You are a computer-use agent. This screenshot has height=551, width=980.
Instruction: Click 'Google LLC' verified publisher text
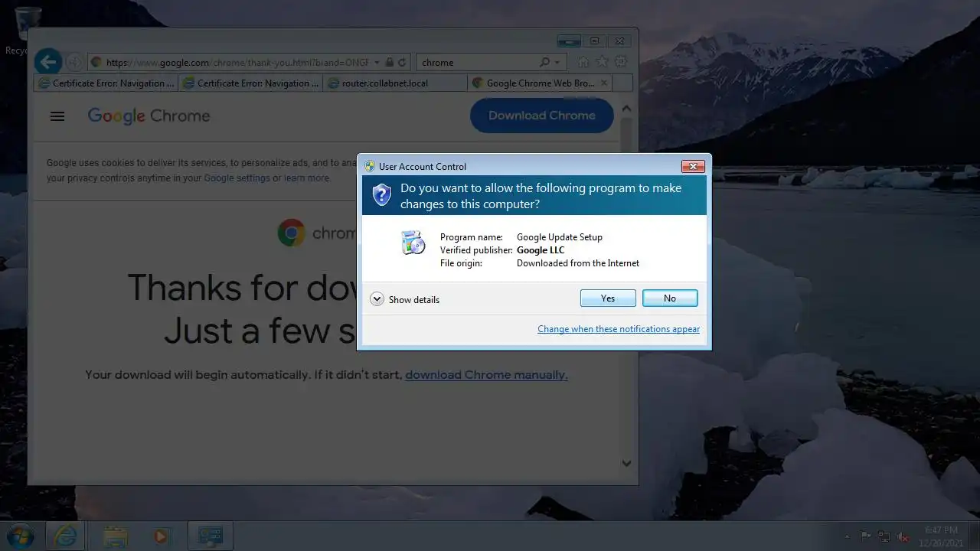(x=541, y=250)
